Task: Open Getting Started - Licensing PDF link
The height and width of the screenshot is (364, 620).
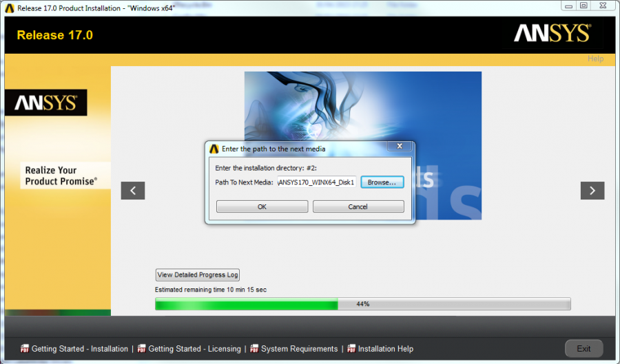Action: [194, 349]
